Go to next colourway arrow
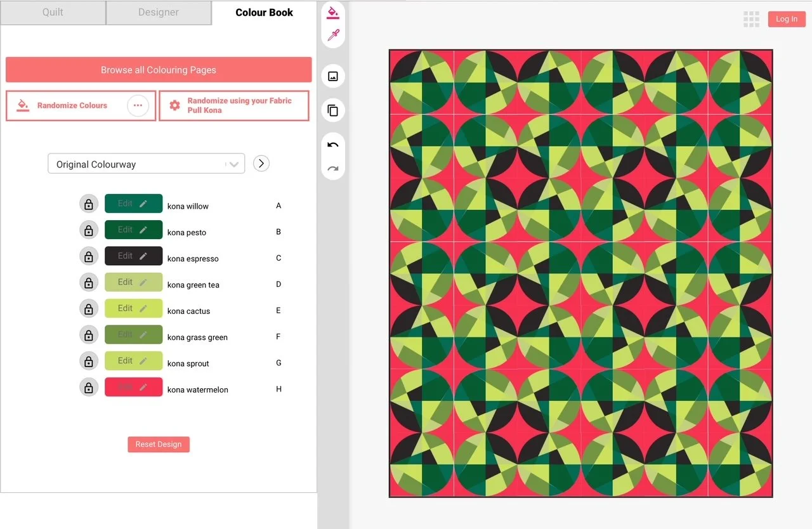Viewport: 812px width, 529px height. coord(261,164)
